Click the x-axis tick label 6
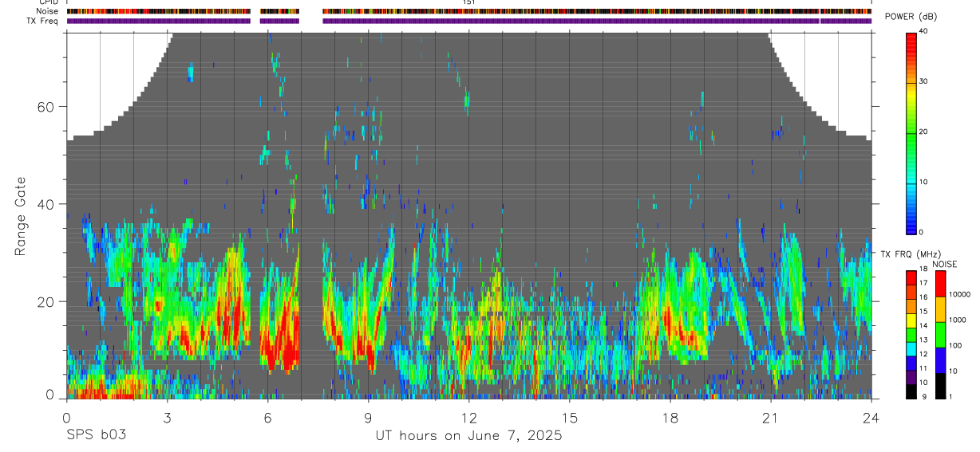Screen dimensions: 980x452 [x=267, y=417]
